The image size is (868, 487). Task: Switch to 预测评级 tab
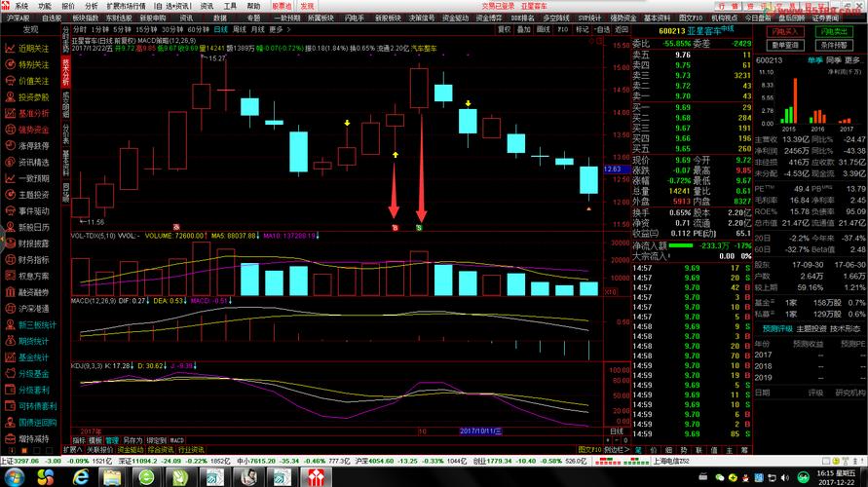(x=777, y=329)
